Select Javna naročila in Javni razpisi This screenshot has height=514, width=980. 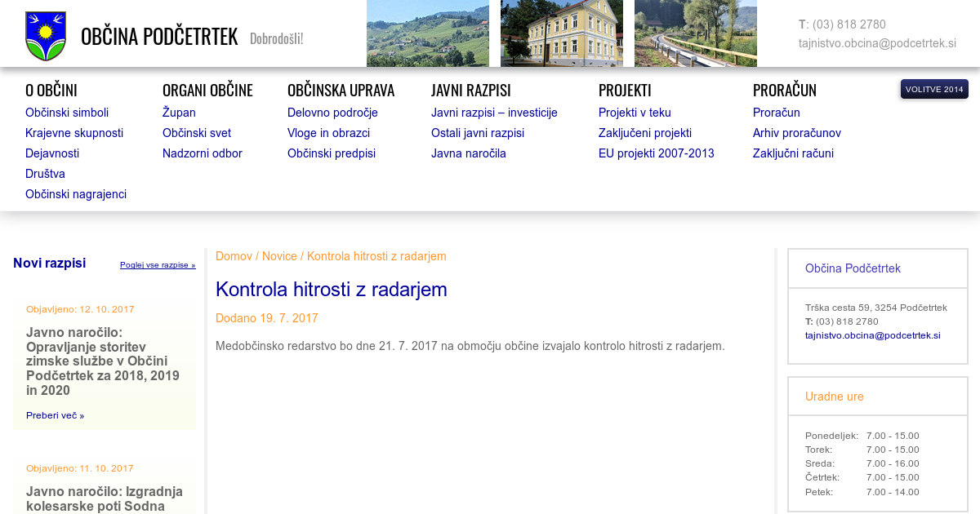click(x=468, y=153)
